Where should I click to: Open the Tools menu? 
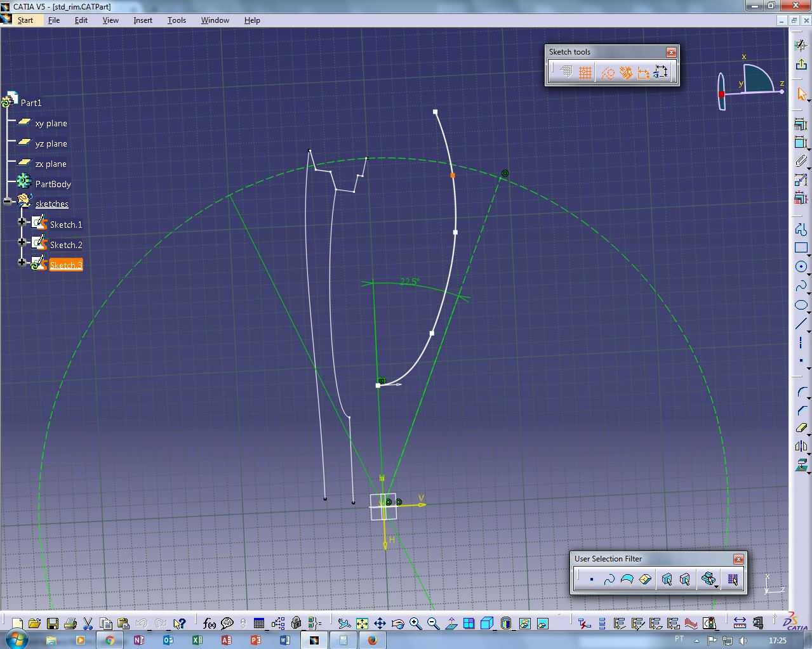tap(176, 20)
